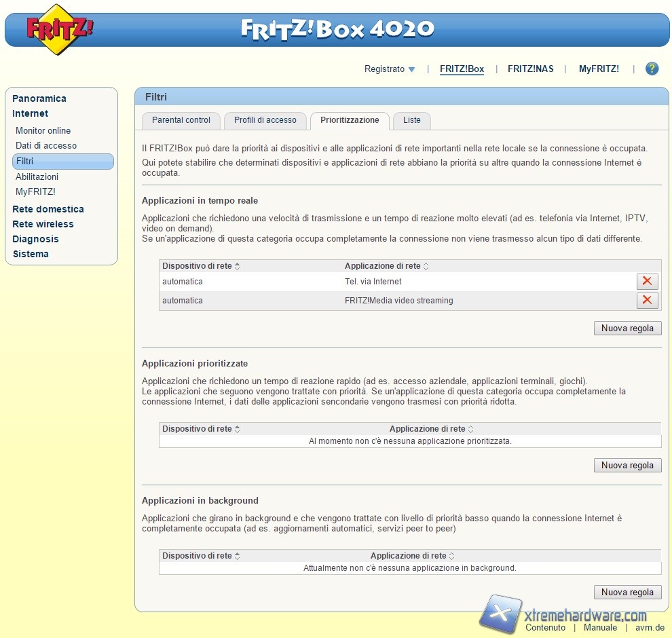Select the Liste tab

(x=412, y=120)
